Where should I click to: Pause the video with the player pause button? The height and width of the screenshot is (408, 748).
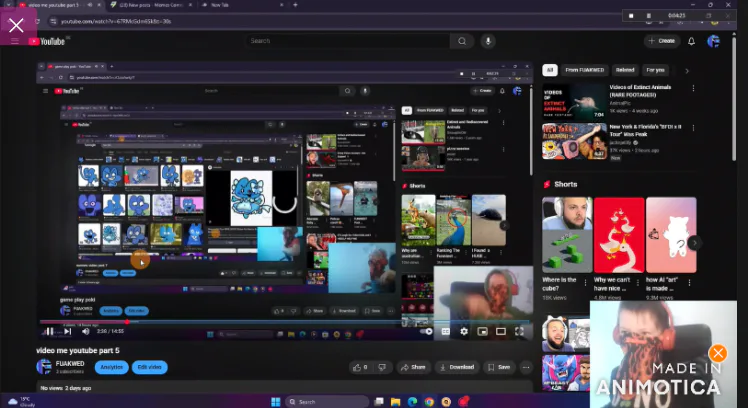click(x=49, y=331)
